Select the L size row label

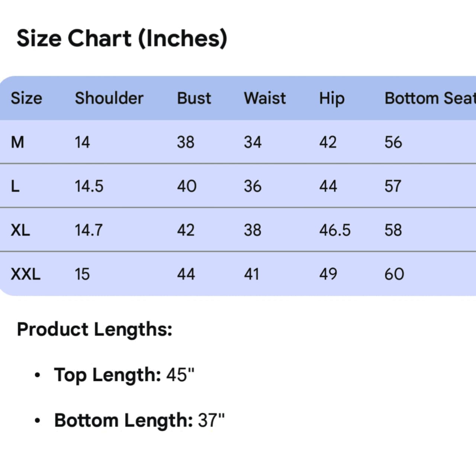tap(15, 186)
